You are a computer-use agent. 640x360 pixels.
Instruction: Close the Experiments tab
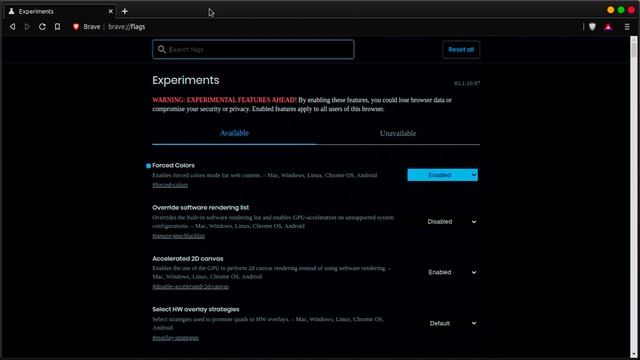pyautogui.click(x=111, y=11)
